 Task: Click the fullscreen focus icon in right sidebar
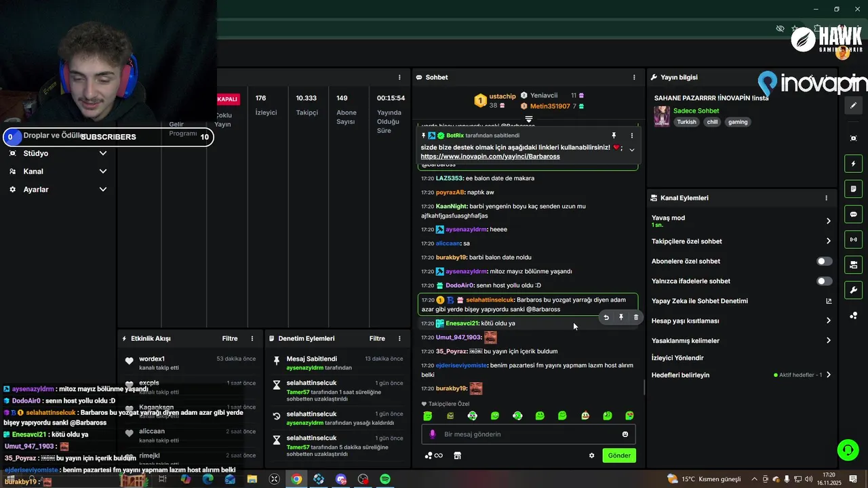(x=853, y=138)
